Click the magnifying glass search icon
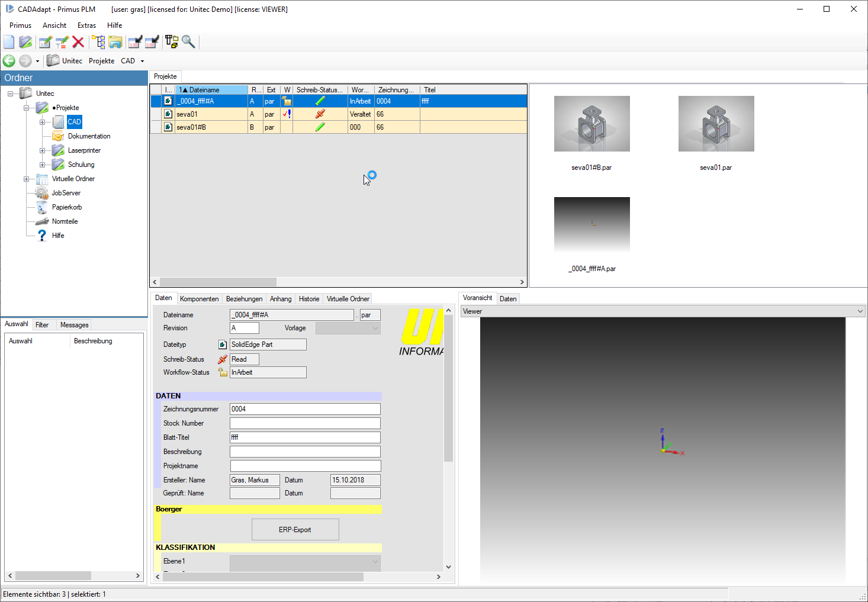 [x=189, y=42]
